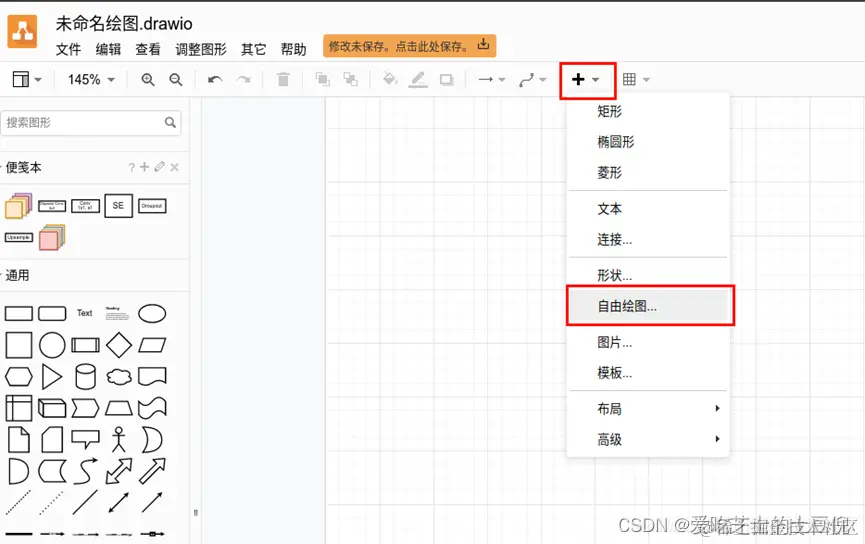This screenshot has width=865, height=544.
Task: Open the 调整图形 menu
Action: click(201, 50)
